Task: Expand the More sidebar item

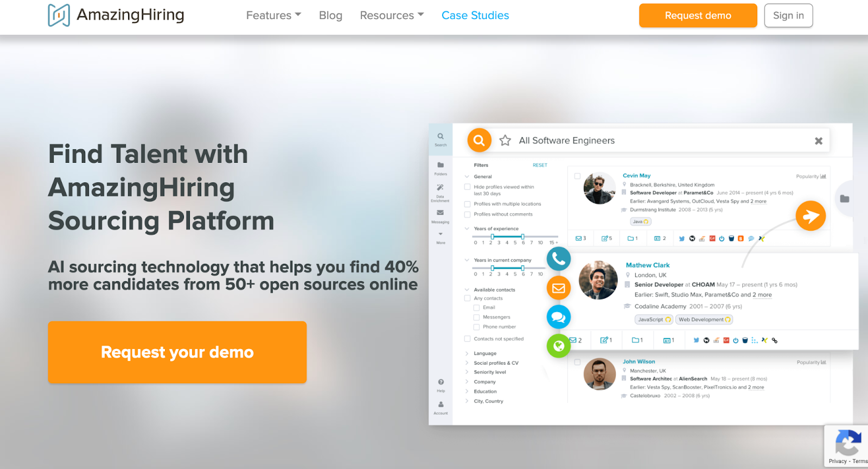Action: pos(441,238)
